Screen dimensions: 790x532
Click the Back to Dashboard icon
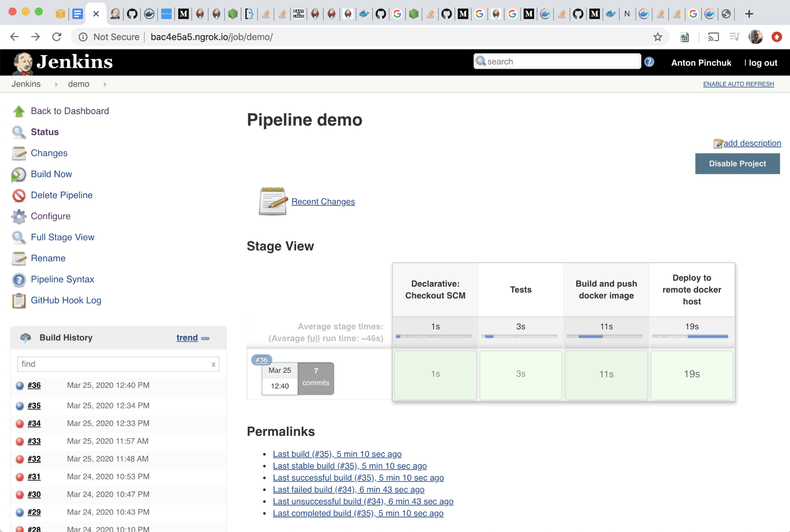pyautogui.click(x=19, y=111)
